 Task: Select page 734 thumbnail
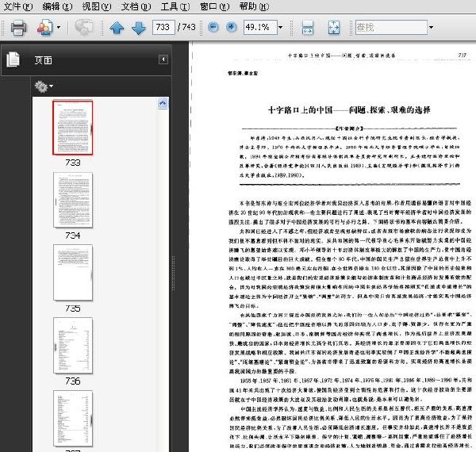[x=73, y=200]
